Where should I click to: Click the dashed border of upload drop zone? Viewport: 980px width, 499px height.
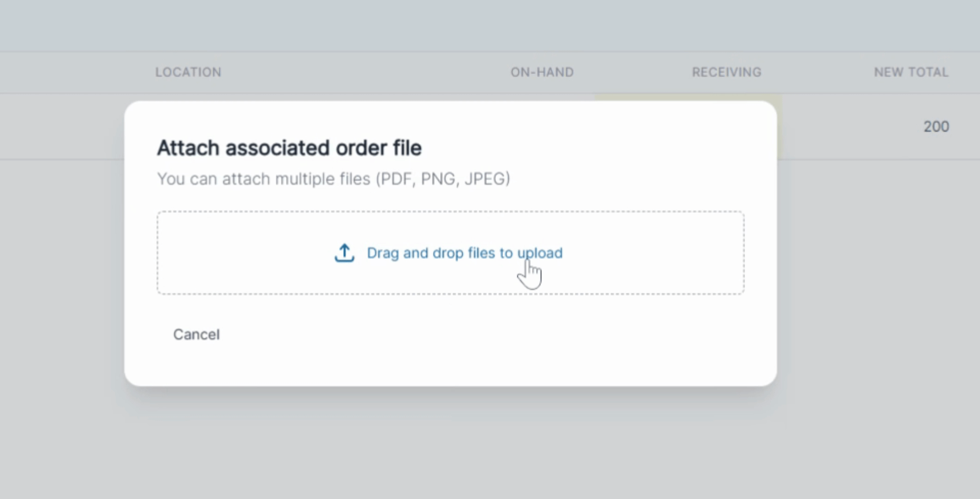451,212
